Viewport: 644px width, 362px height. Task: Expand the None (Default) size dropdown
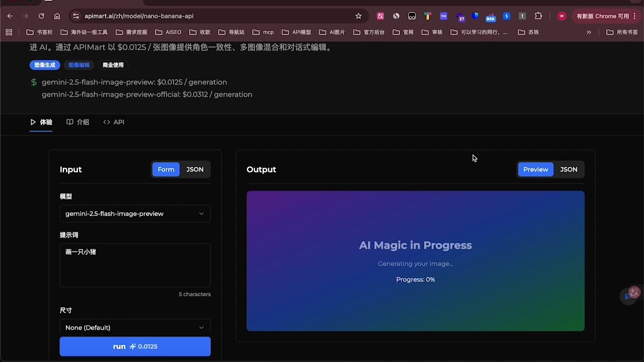(x=135, y=327)
